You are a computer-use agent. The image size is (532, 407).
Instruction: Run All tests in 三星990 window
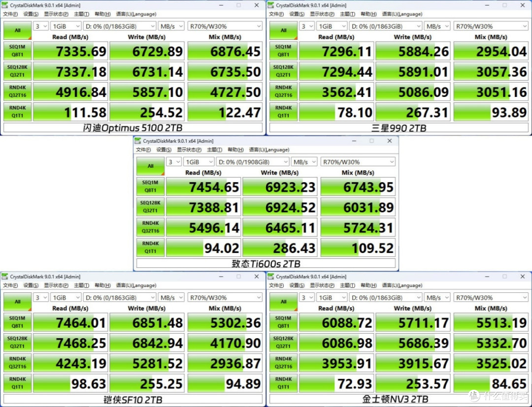284,31
